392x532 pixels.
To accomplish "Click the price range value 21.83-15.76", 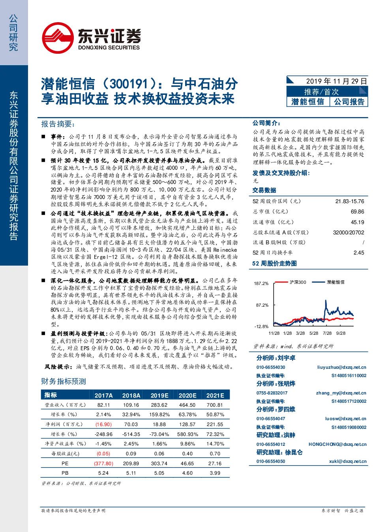I will coord(350,201).
